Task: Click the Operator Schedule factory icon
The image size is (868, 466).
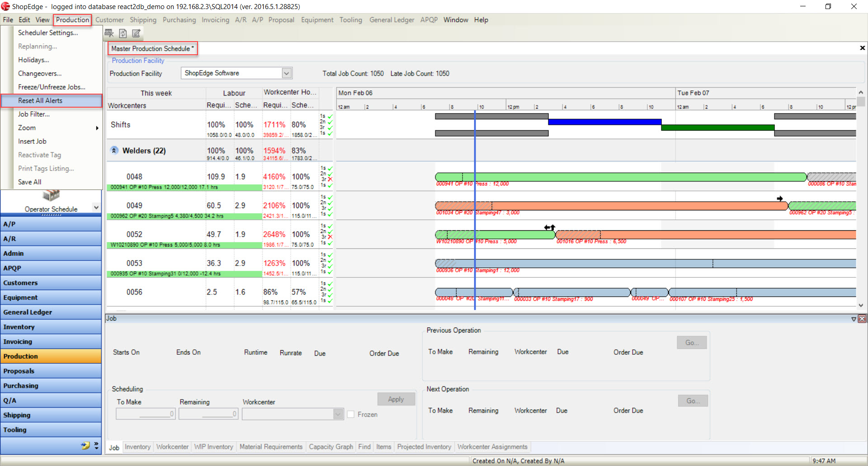Action: [51, 195]
